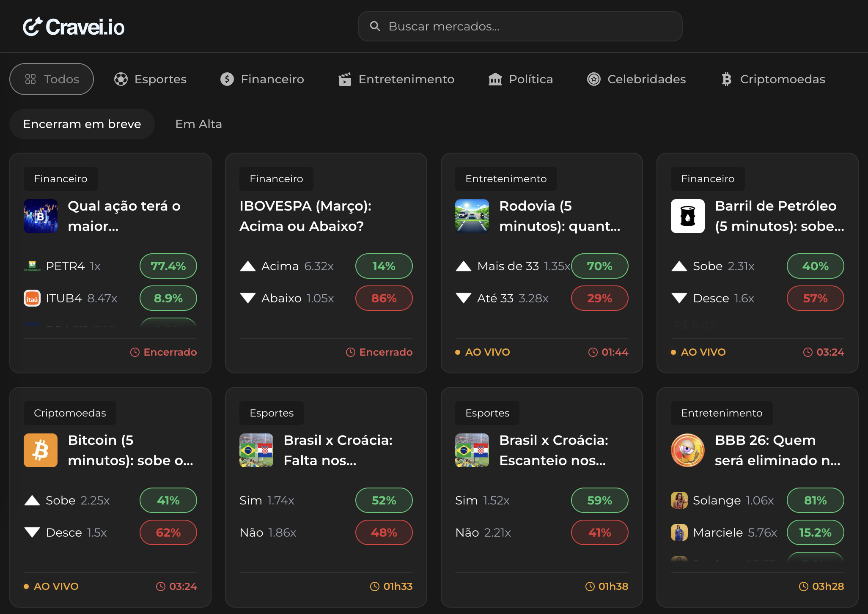Click the Celebridades star icon

pos(594,79)
